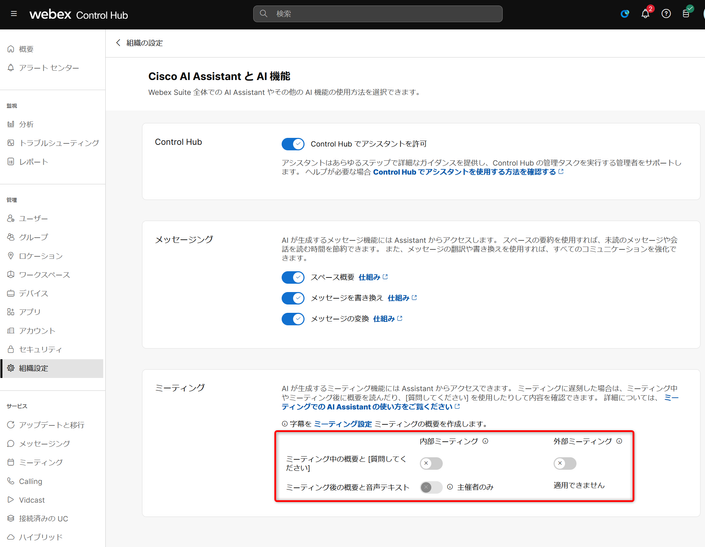Image resolution: width=705 pixels, height=547 pixels.
Task: Click the トラブルシューティング icon
Action: 11,143
